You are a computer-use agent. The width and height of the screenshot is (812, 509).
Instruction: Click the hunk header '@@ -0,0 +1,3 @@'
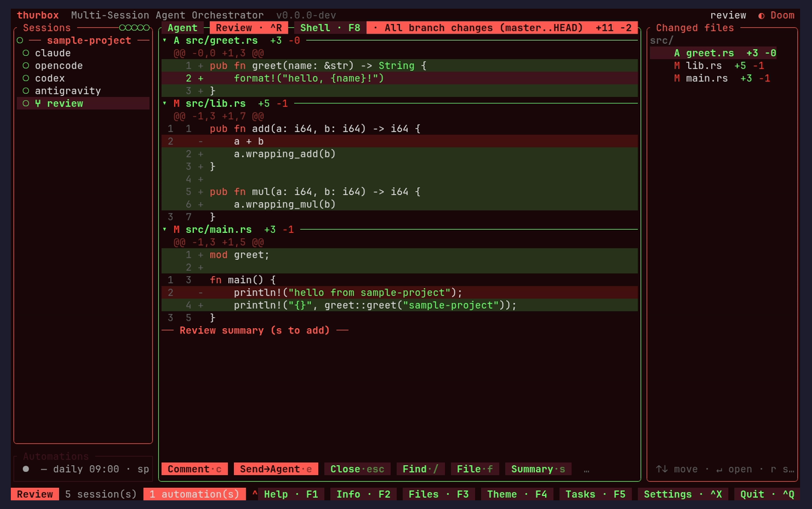click(x=219, y=53)
